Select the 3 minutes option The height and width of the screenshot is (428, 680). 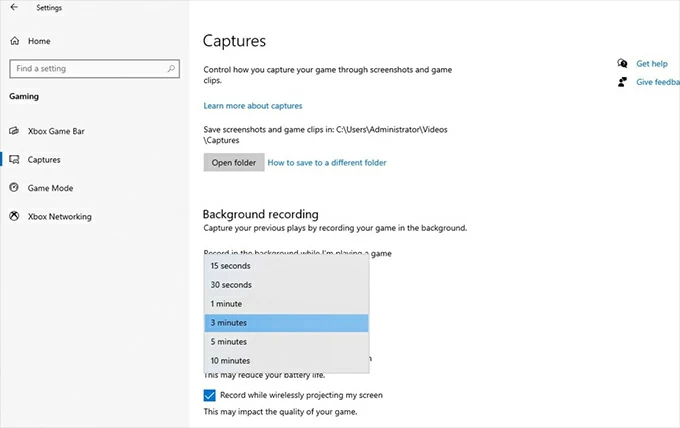click(x=287, y=323)
